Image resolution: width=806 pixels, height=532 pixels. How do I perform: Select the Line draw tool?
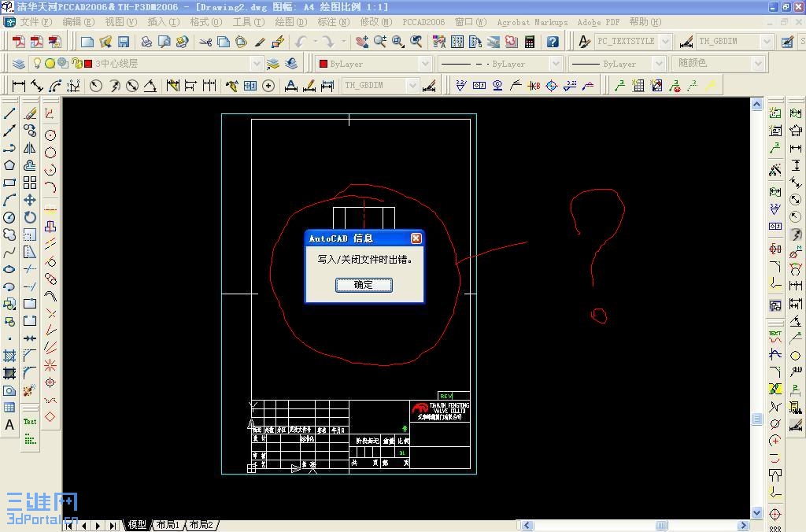point(9,113)
